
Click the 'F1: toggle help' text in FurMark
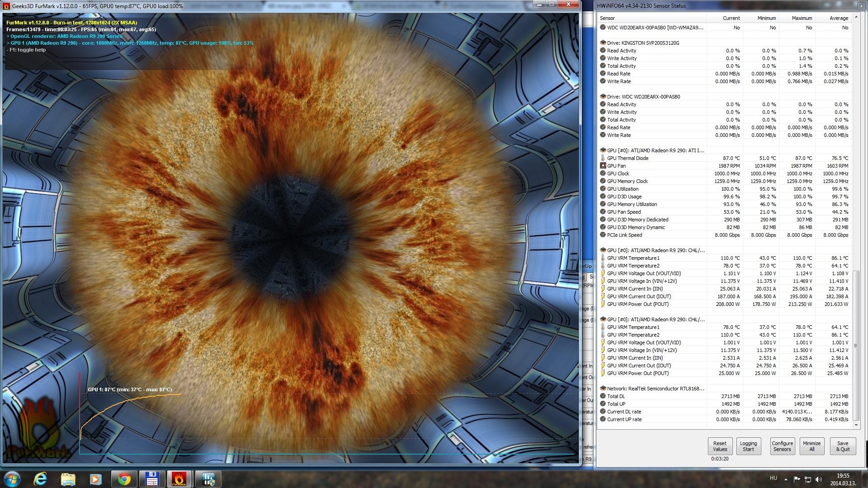(26, 50)
